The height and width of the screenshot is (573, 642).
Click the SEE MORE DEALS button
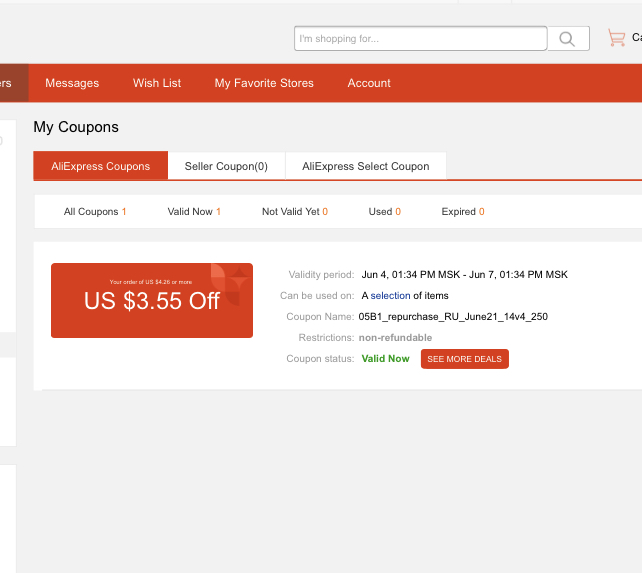[465, 359]
